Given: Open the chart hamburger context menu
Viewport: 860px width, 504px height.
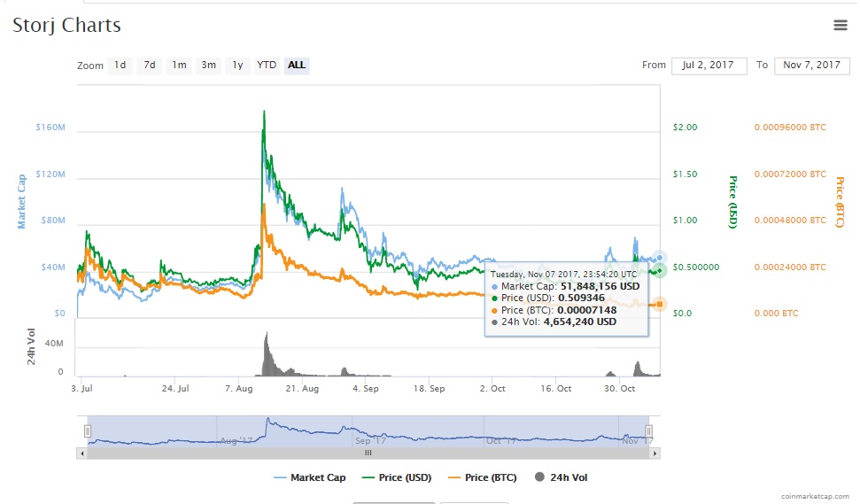Looking at the screenshot, I should (x=841, y=25).
